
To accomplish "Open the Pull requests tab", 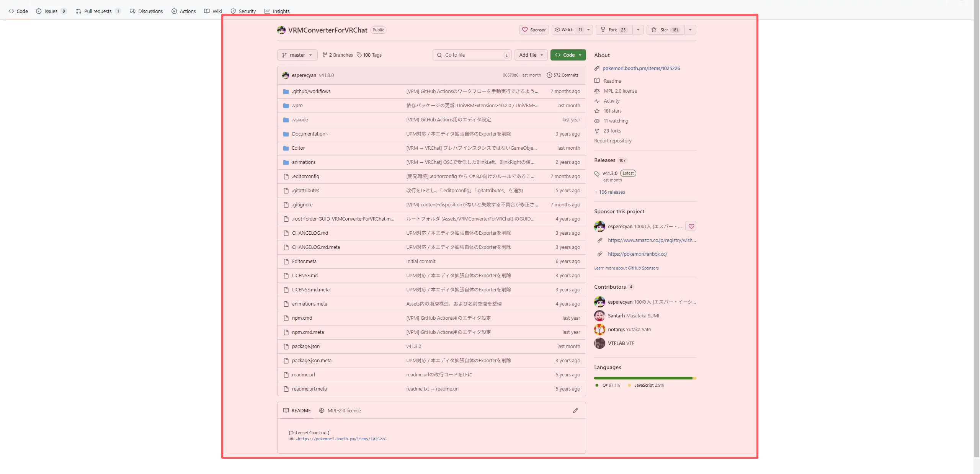I will pyautogui.click(x=98, y=11).
